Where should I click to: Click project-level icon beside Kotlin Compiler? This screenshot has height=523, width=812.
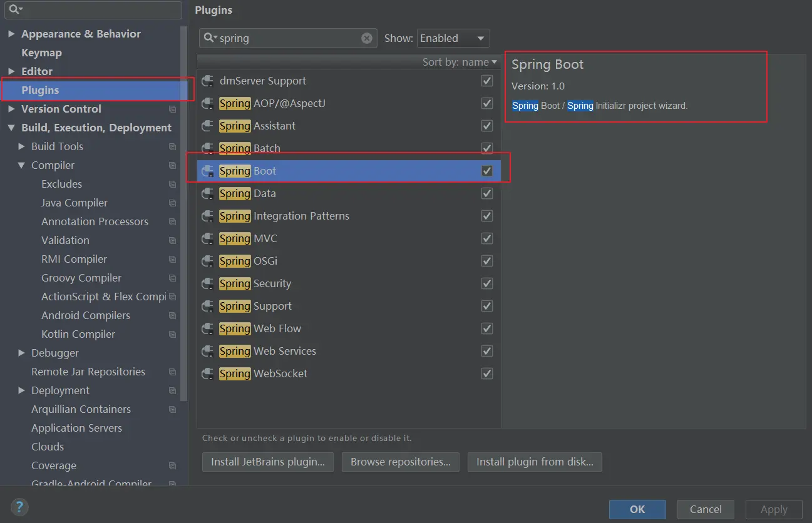(173, 334)
